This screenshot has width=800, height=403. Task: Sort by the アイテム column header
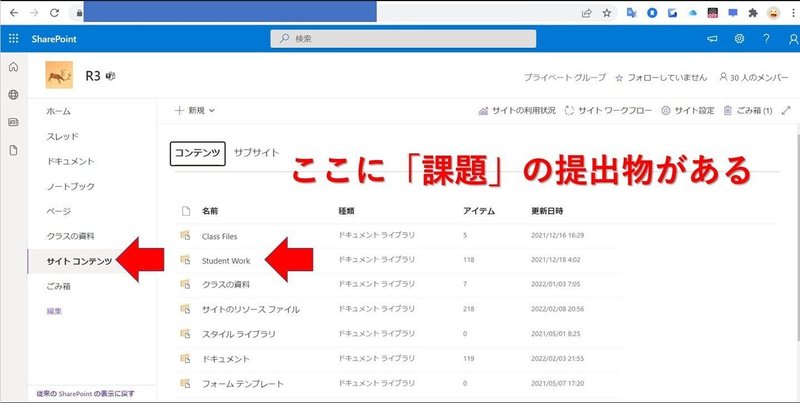point(479,211)
